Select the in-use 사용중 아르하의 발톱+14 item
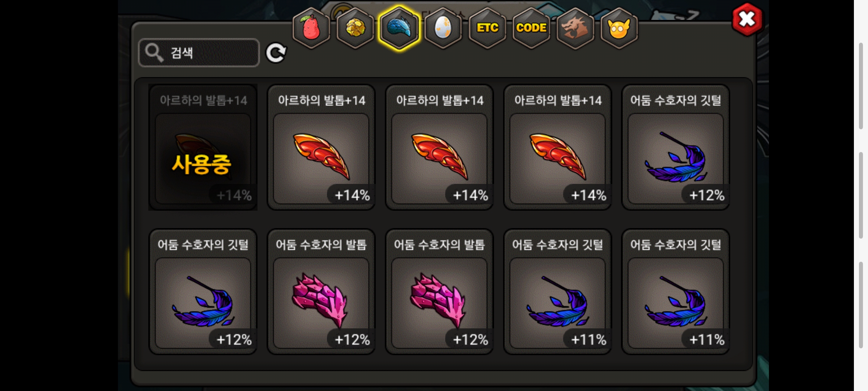The width and height of the screenshot is (868, 391). [203, 147]
